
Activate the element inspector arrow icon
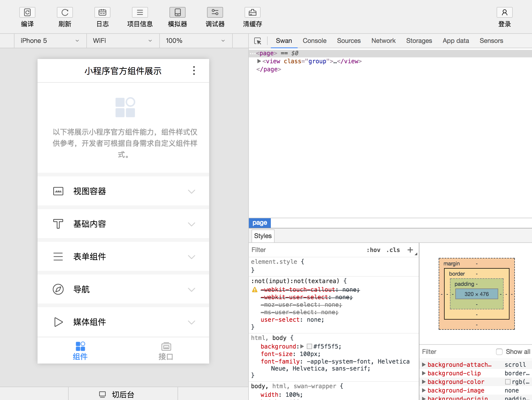258,41
